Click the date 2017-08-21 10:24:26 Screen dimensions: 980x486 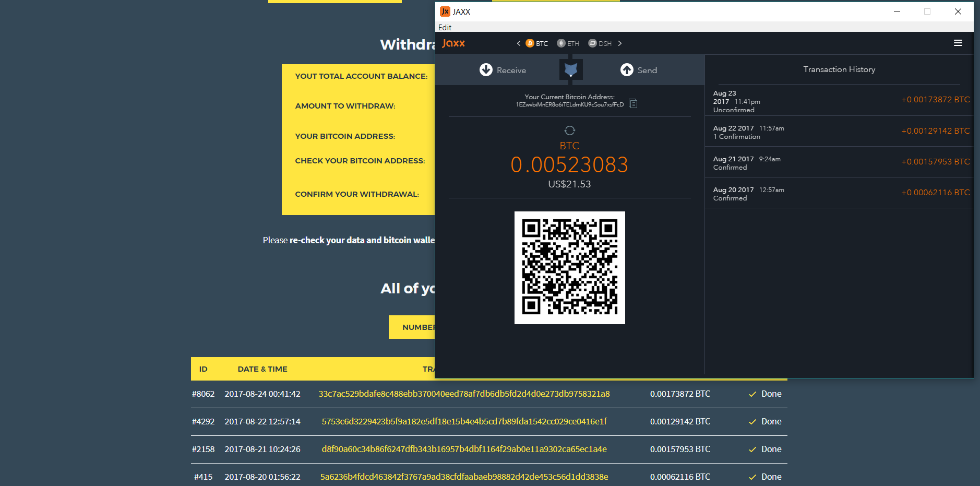[x=262, y=449]
